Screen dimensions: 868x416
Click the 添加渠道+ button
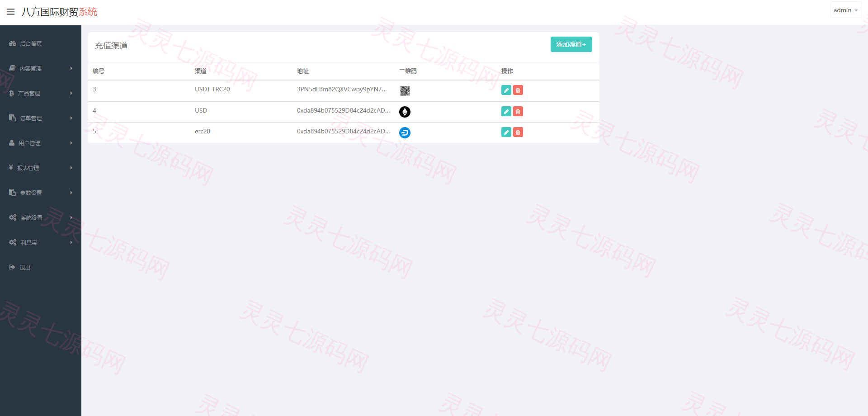(571, 44)
